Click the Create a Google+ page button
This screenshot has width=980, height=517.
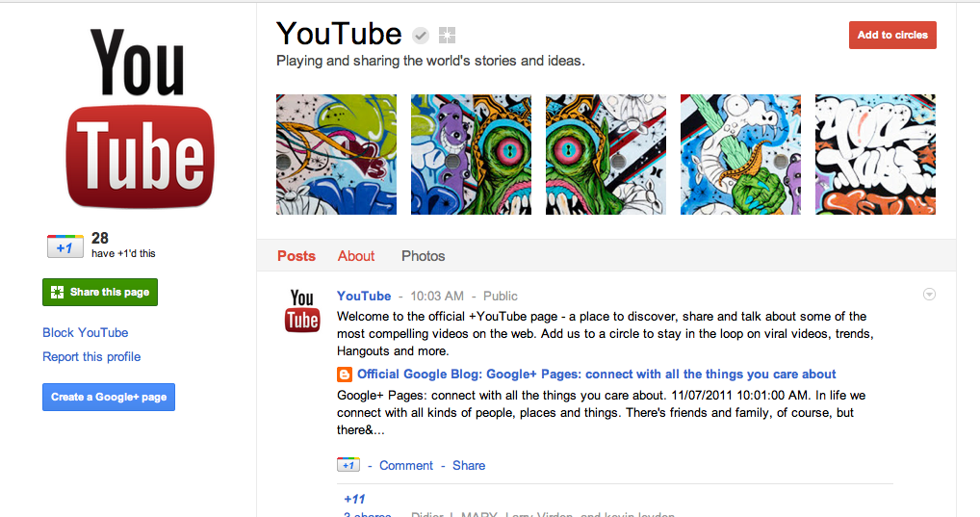tap(109, 397)
